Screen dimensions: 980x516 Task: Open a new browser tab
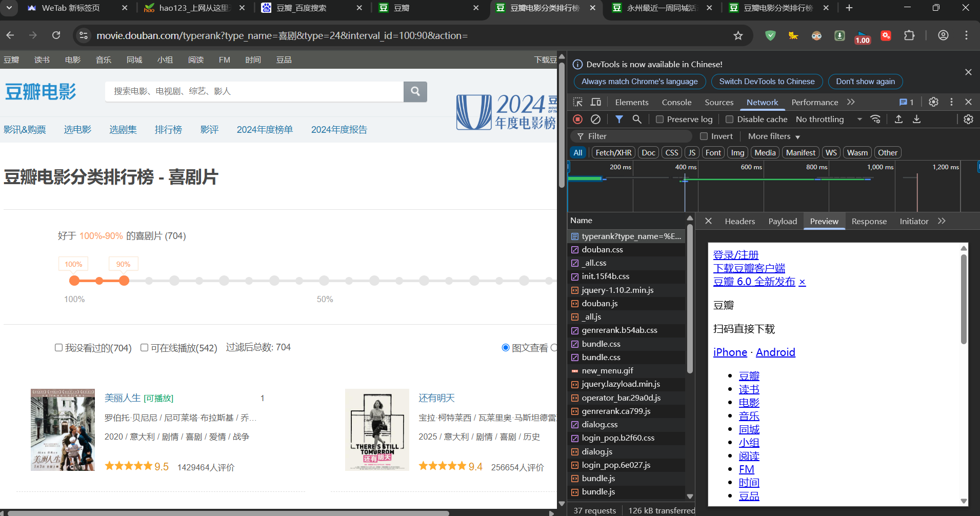click(849, 8)
